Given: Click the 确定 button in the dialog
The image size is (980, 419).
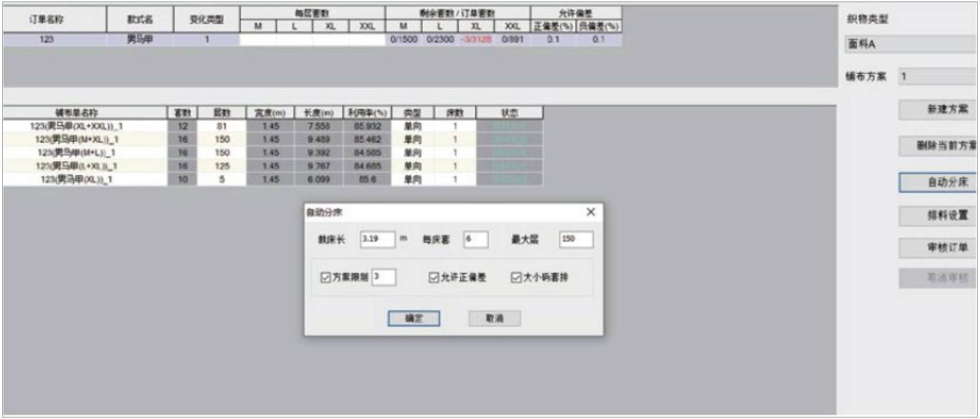Looking at the screenshot, I should click(x=414, y=318).
